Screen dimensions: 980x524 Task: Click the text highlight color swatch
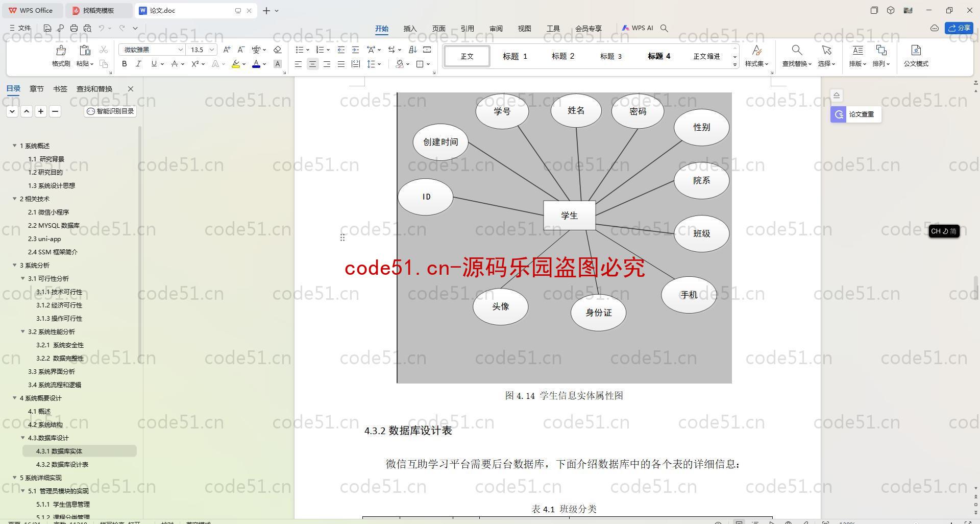[x=235, y=64]
